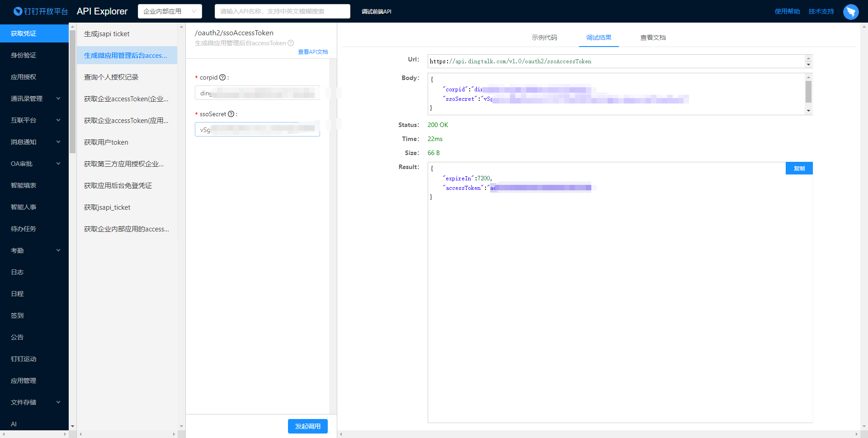Screen dimensions: 868x438
Task: Select 获取企业accessToken(应用... API
Action: point(127,121)
